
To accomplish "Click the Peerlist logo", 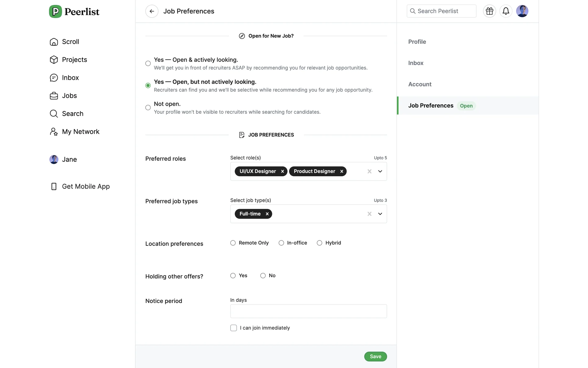I will pyautogui.click(x=74, y=12).
